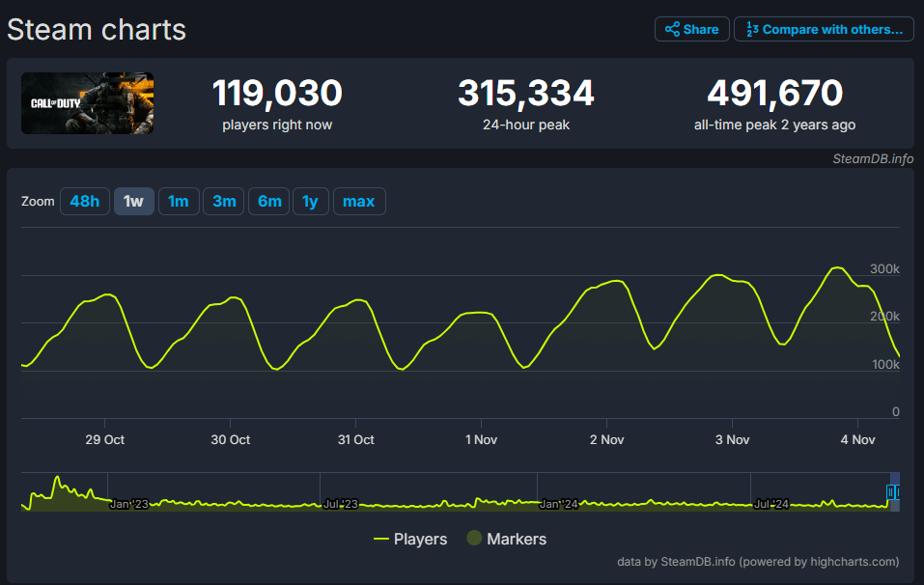Click the all-time peak 2 years ago caption
Screen dimensions: 924x585
point(775,125)
